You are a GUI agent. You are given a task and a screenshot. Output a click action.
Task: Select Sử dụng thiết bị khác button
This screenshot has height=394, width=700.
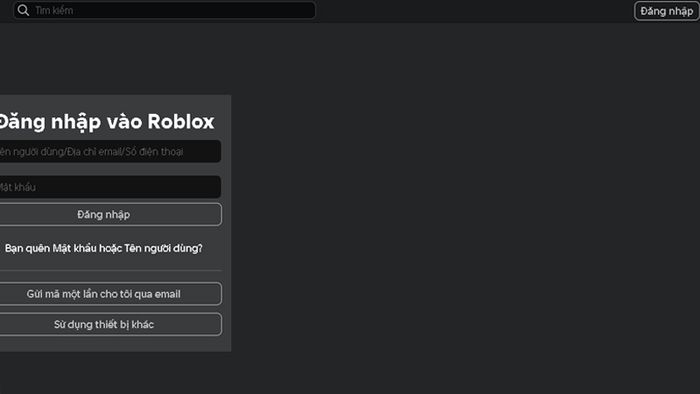(110, 324)
